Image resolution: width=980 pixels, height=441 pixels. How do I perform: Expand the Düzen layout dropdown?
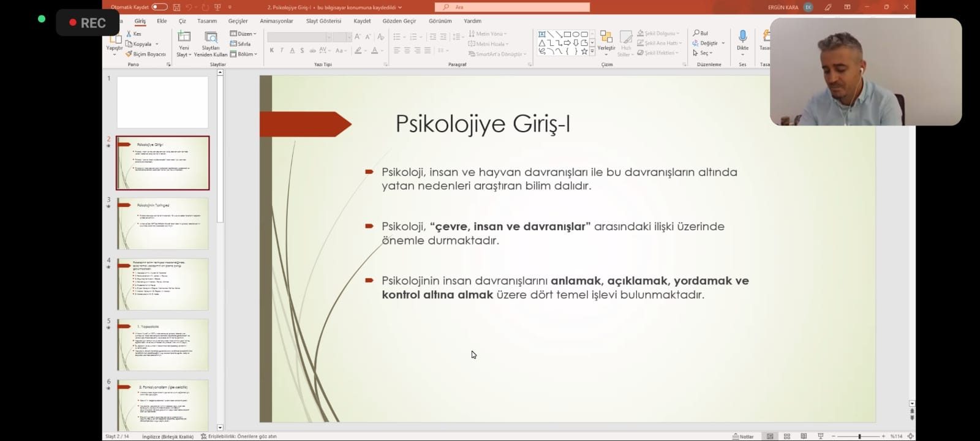click(243, 34)
